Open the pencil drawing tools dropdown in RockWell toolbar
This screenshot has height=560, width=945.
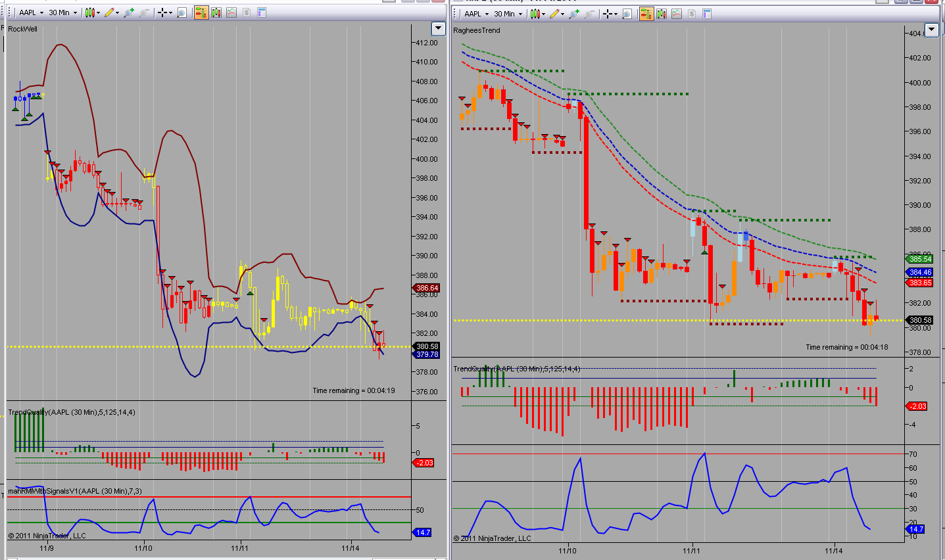point(112,12)
